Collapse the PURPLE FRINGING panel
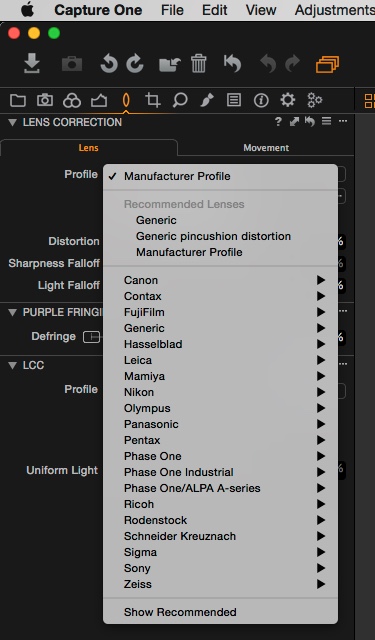This screenshot has height=640, width=375. (x=12, y=313)
